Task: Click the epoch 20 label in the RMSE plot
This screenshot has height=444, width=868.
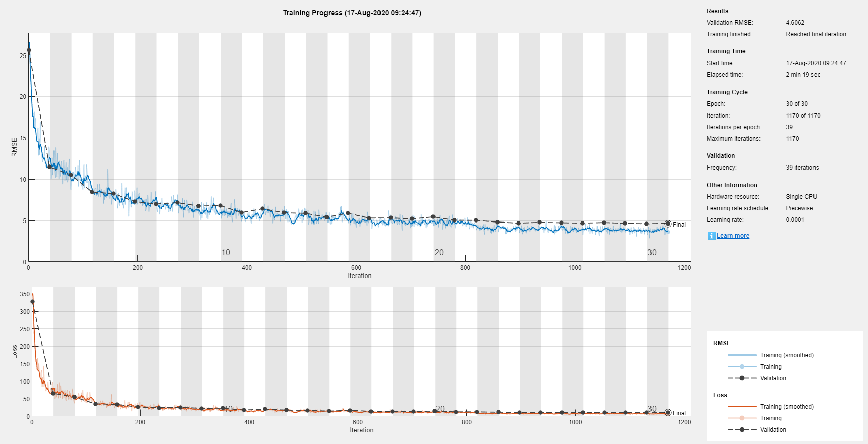Action: point(439,252)
